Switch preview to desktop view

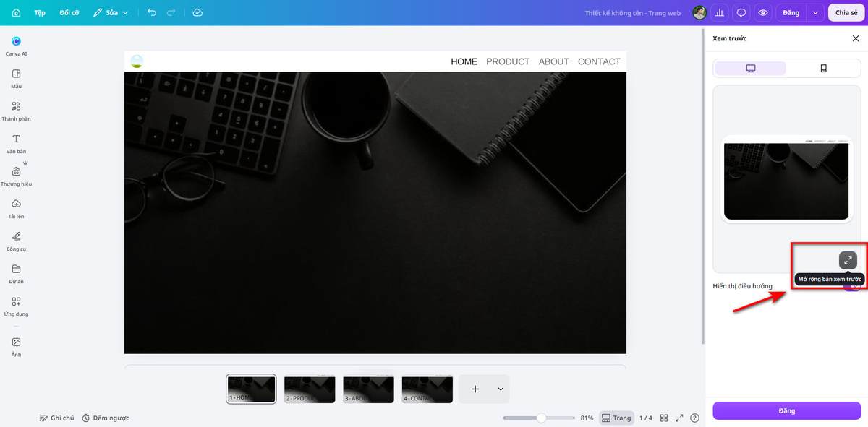coord(751,69)
